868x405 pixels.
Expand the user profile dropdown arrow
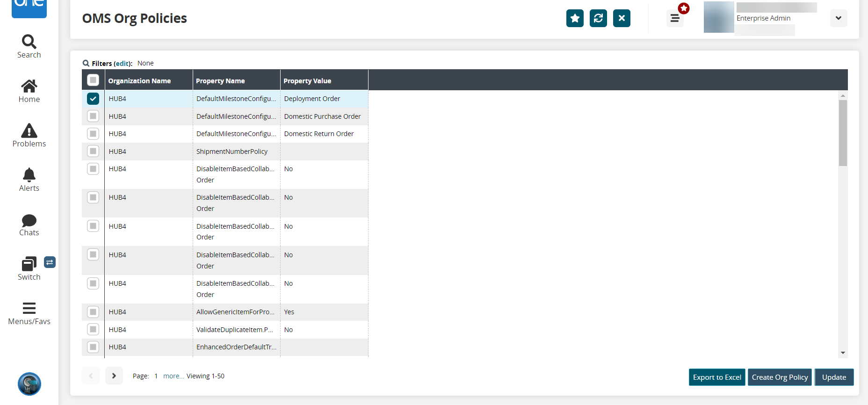coord(838,18)
